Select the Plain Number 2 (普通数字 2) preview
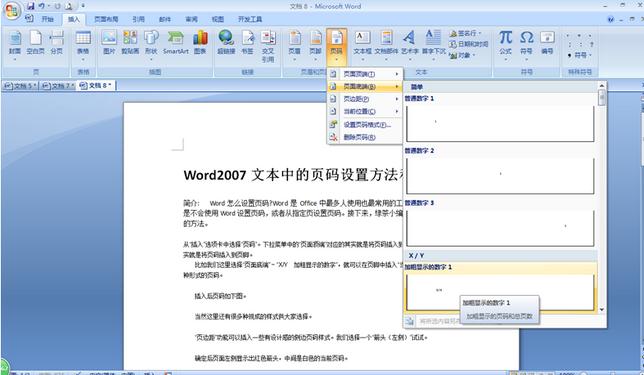Image resolution: width=644 pixels, height=375 pixels. pyautogui.click(x=500, y=176)
